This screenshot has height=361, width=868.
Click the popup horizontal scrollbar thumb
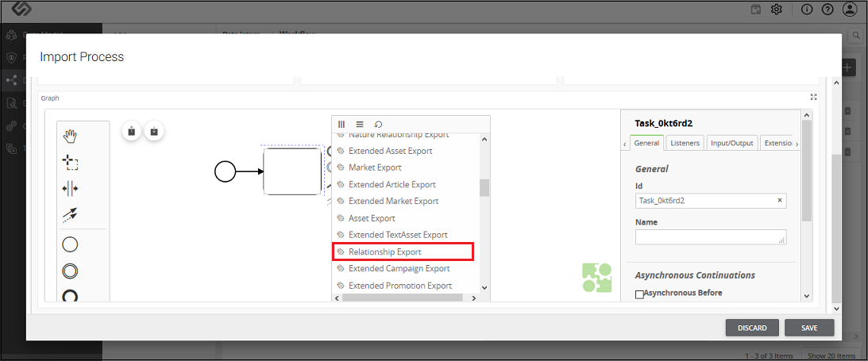click(x=403, y=298)
